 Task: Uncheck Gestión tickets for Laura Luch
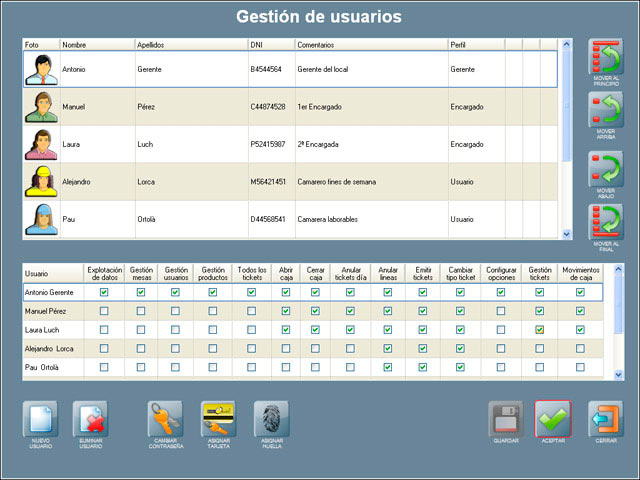[x=540, y=330]
